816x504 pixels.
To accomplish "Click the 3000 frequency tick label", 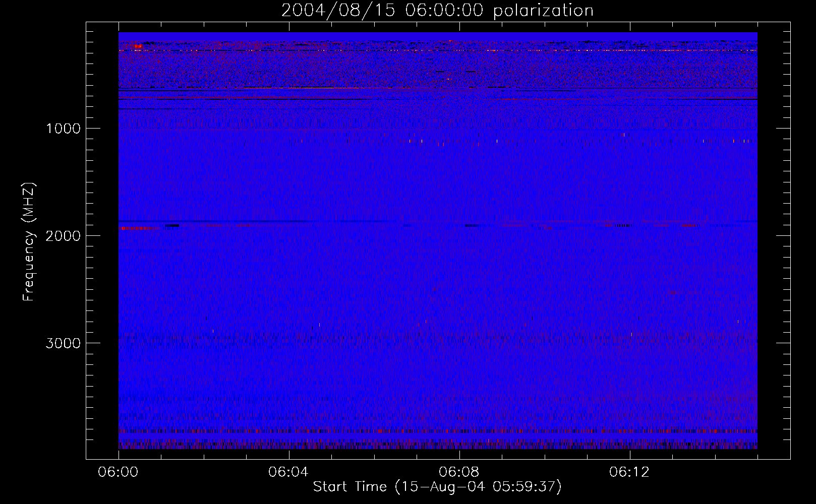I will (x=63, y=343).
